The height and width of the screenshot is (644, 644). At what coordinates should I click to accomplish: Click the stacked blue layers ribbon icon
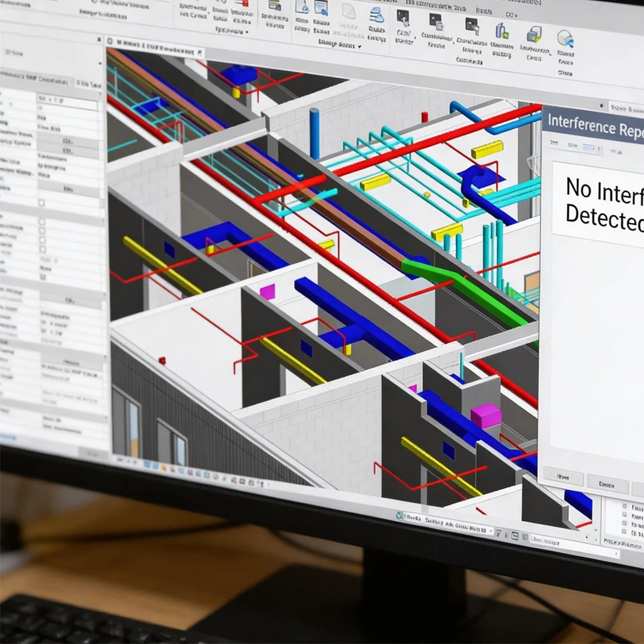[x=376, y=15]
